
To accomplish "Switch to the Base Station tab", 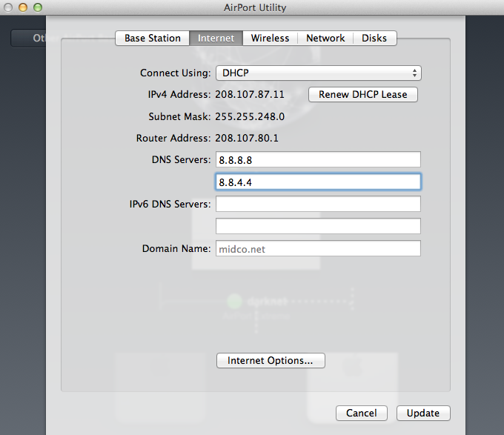I will point(153,39).
